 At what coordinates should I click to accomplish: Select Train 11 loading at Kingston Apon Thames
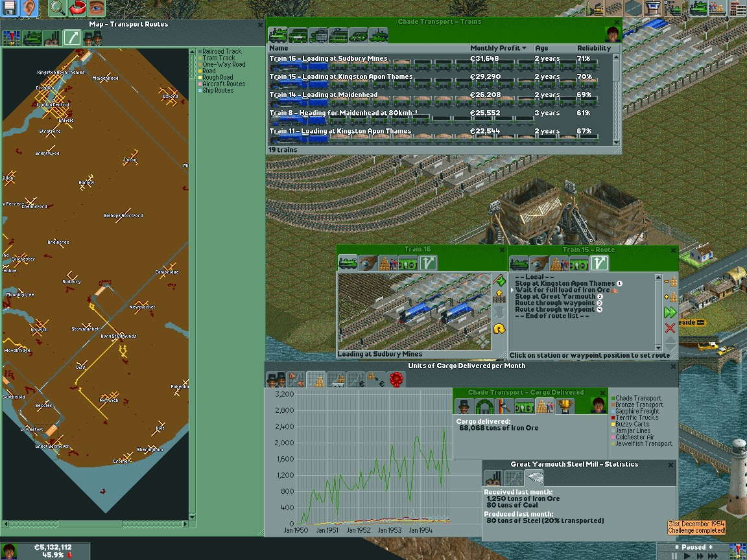[439, 135]
